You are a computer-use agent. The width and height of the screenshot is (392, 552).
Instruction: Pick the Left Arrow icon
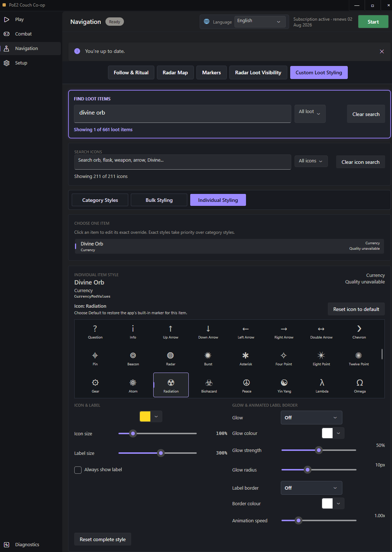pyautogui.click(x=246, y=331)
